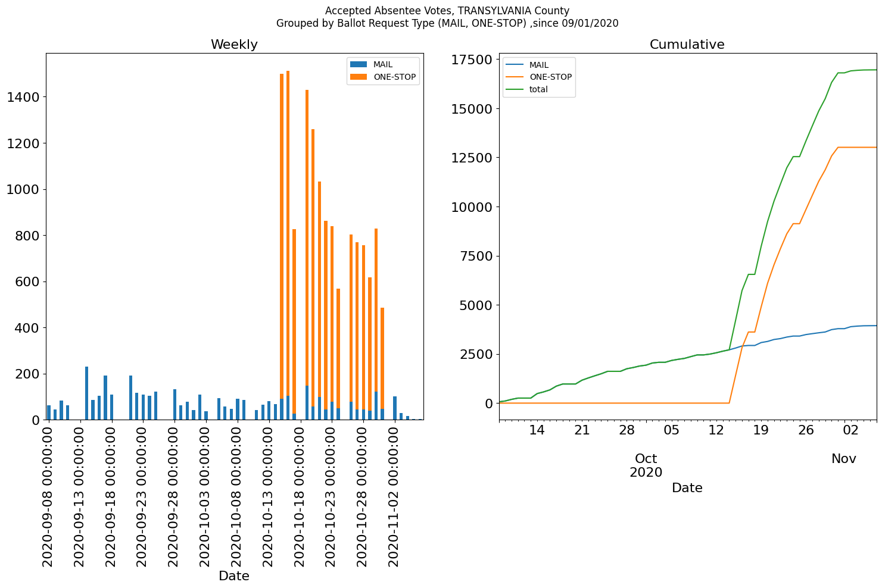
Task: Click the blue MAIL line sample in Cumulative legend
Action: point(515,65)
